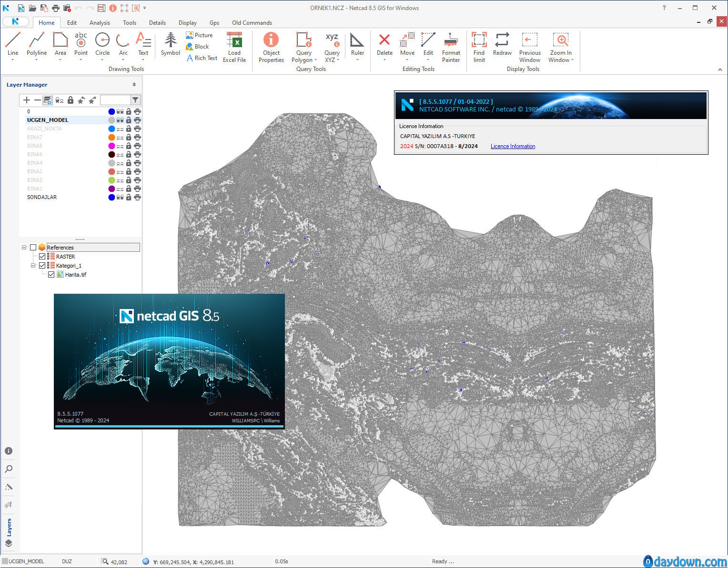Screen dimensions: 728x568
Task: Uncheck the Kategori_1 checkbox
Action: pos(42,266)
